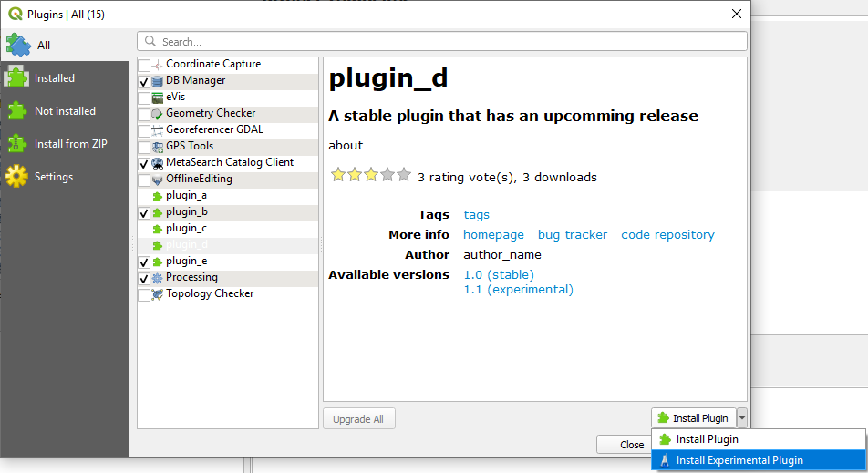868x473 pixels.
Task: Click the Install Plugin button
Action: click(x=694, y=418)
